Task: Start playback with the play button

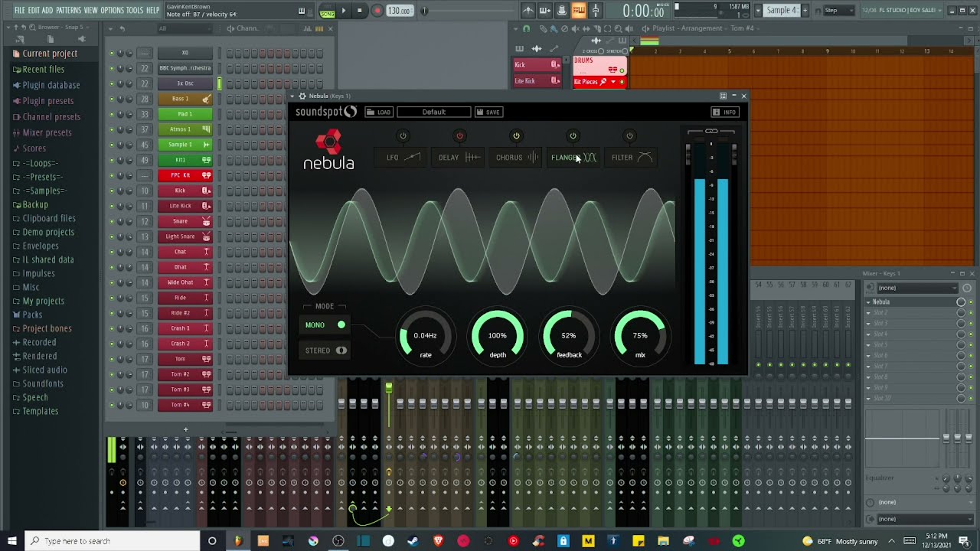Action: click(x=344, y=11)
